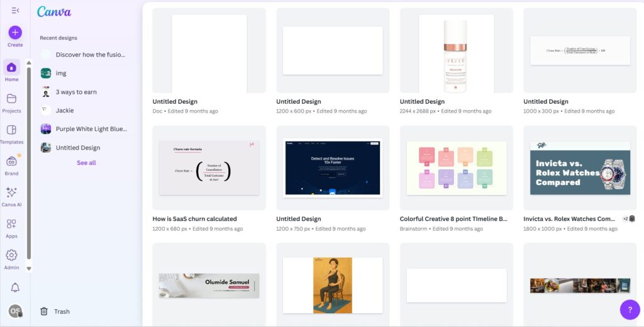Open the Brand kit icon

tap(11, 161)
